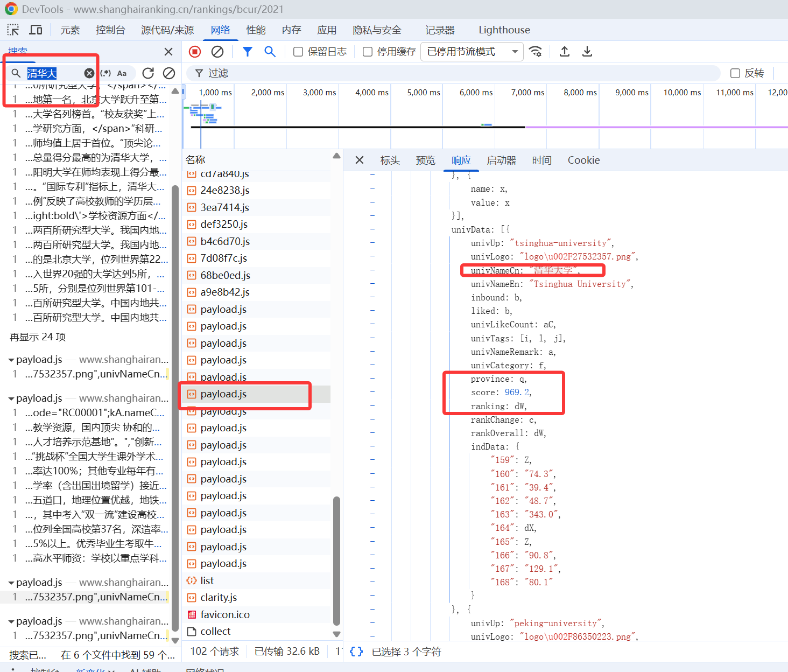The width and height of the screenshot is (788, 672).
Task: Import HAR file upload icon
Action: 565,52
